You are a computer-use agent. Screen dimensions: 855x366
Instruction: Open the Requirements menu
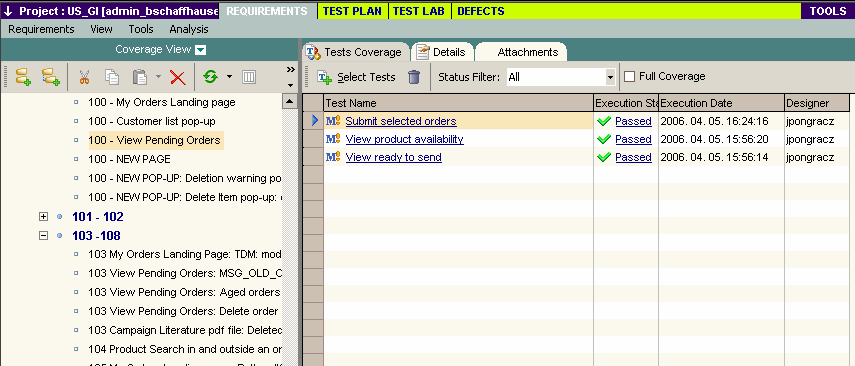[41, 29]
